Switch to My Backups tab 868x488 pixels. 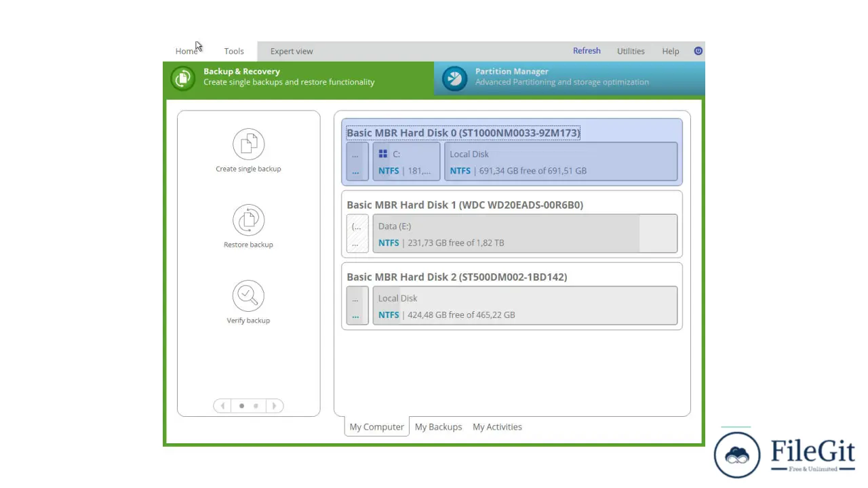pos(438,427)
